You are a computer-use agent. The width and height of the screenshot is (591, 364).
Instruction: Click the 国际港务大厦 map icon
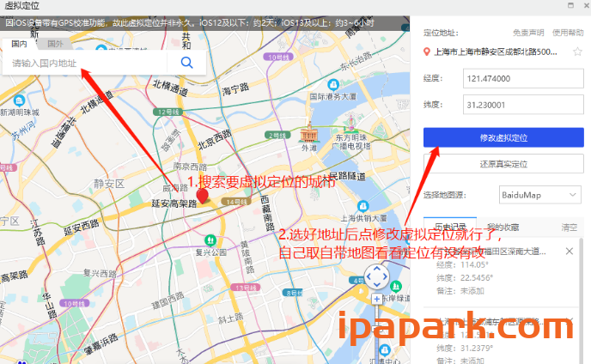click(x=332, y=84)
